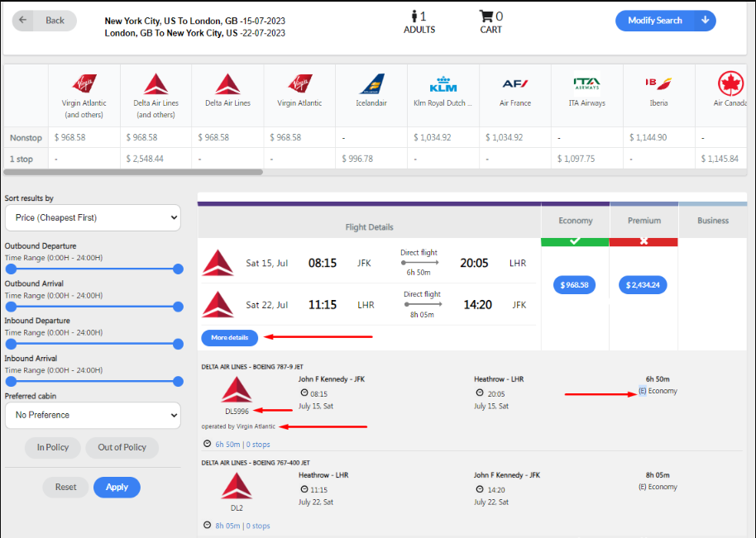This screenshot has width=756, height=538.
Task: Select the Iberia logo
Action: 658,83
